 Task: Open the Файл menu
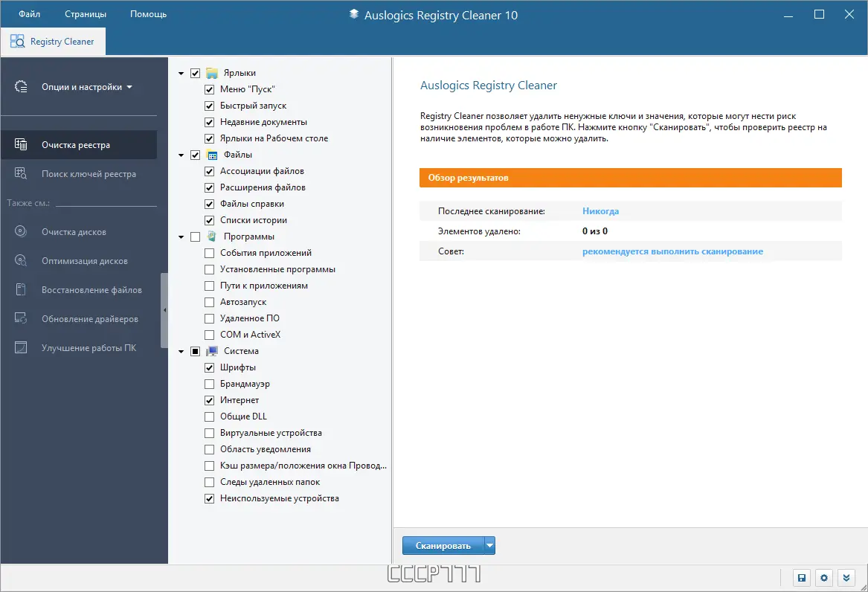28,13
